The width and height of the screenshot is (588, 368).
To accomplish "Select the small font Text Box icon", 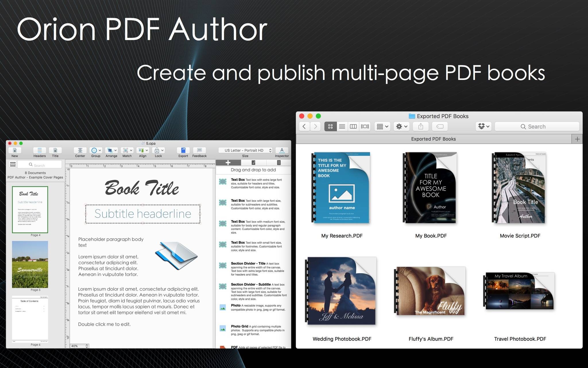I will point(223,244).
